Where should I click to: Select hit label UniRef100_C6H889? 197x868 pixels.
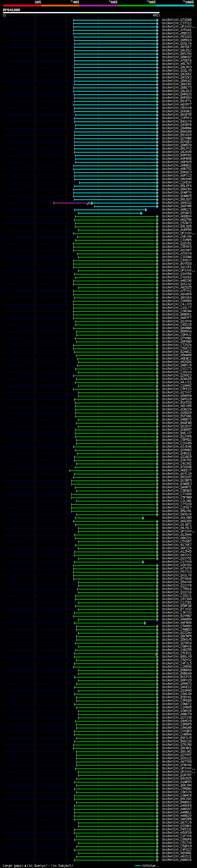177,301
